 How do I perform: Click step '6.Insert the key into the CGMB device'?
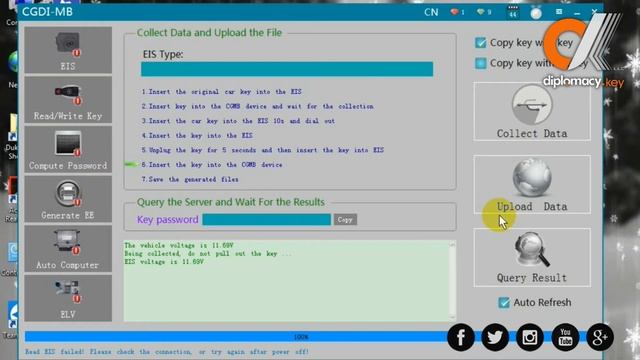coord(212,164)
